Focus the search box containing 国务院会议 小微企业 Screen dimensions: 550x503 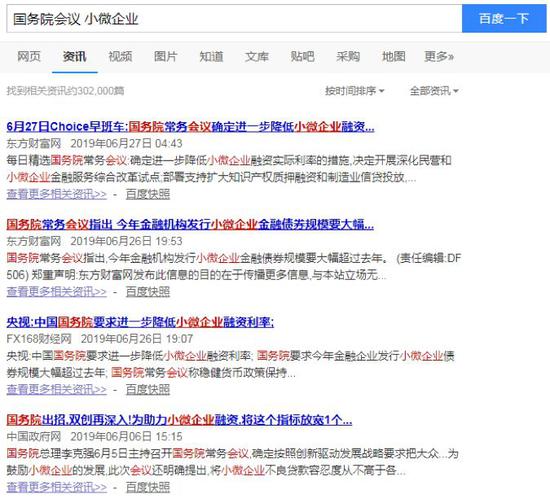click(234, 19)
